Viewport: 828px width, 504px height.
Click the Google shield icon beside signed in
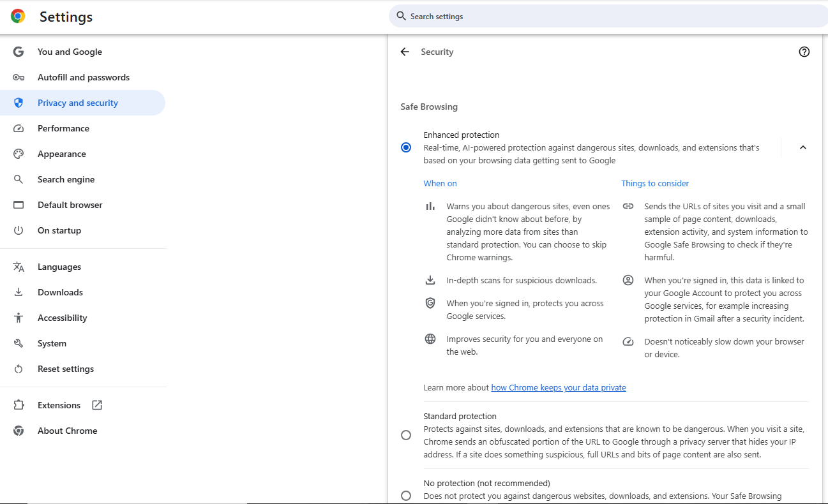[430, 303]
